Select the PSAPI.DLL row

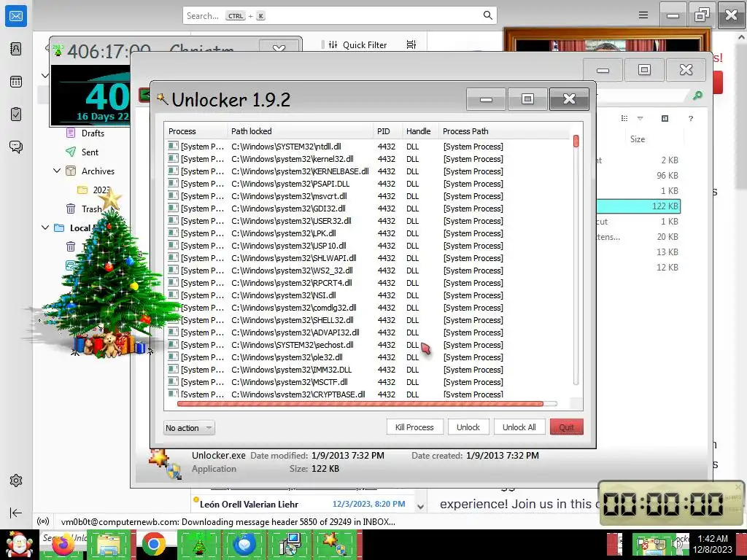click(368, 184)
